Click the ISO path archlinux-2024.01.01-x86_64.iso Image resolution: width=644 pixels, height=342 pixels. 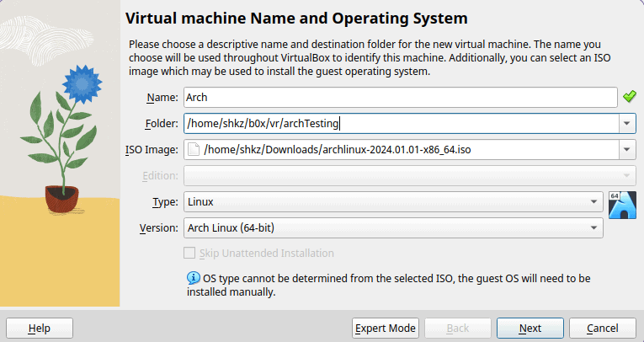tap(338, 150)
